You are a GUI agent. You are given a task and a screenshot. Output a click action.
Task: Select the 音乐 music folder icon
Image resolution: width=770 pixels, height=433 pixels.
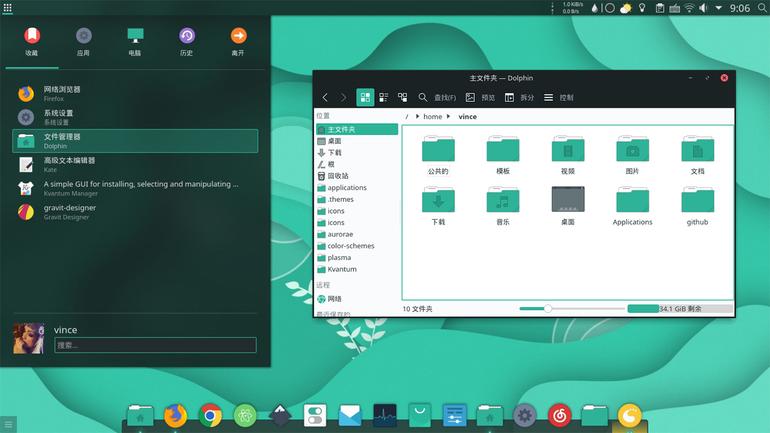[503, 199]
